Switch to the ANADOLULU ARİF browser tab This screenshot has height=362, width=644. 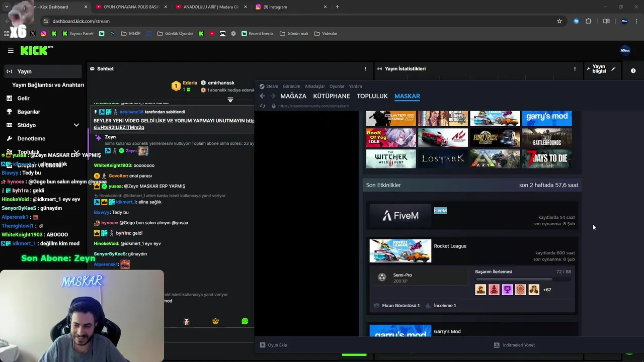click(x=210, y=7)
